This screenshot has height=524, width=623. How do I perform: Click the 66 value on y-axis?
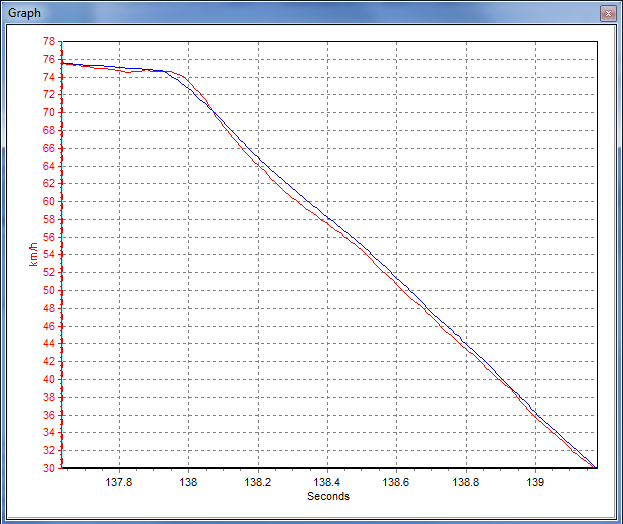point(49,148)
